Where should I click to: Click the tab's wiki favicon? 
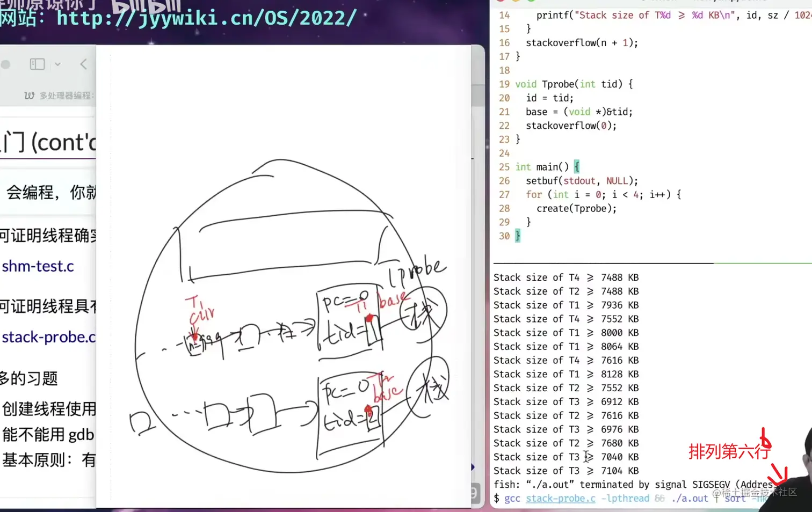click(x=29, y=96)
